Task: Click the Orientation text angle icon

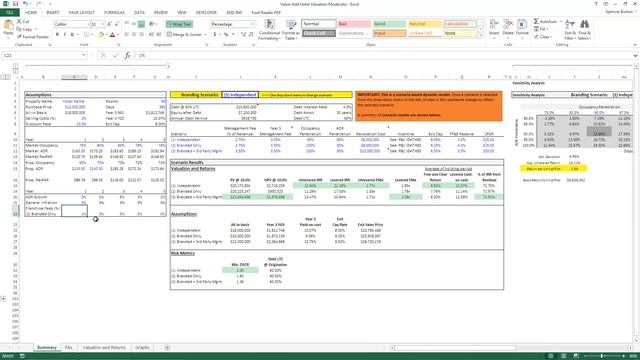Action: pos(152,24)
